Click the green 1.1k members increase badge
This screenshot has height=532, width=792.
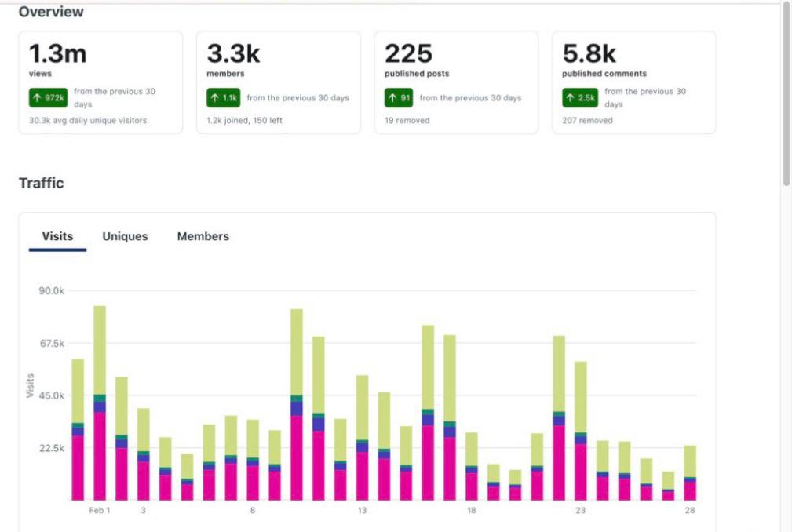click(224, 98)
